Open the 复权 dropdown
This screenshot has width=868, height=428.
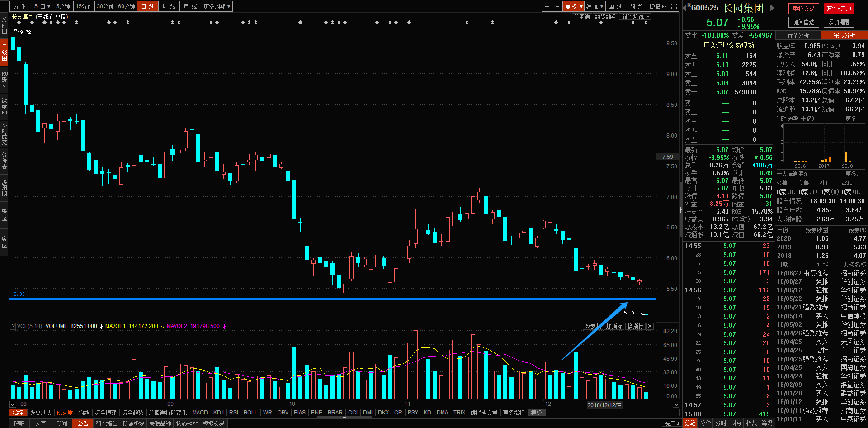tap(574, 6)
